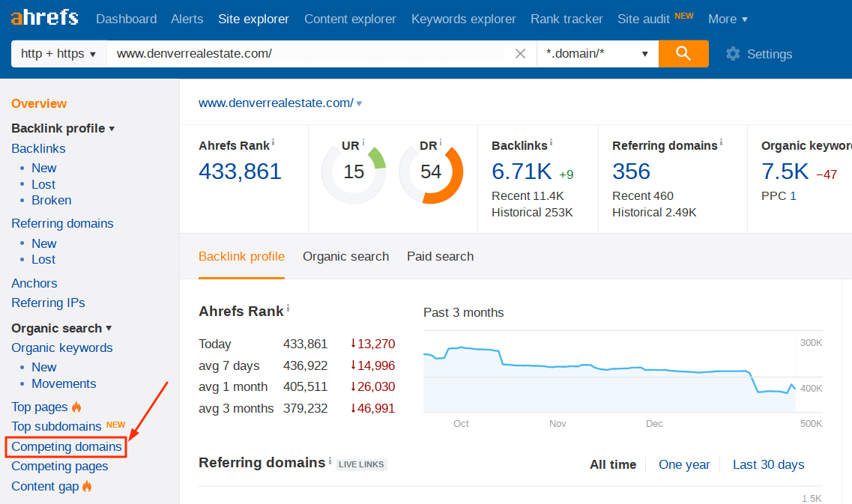Screen dimensions: 852x504
Task: Expand the More menu in top navigation
Action: point(728,19)
